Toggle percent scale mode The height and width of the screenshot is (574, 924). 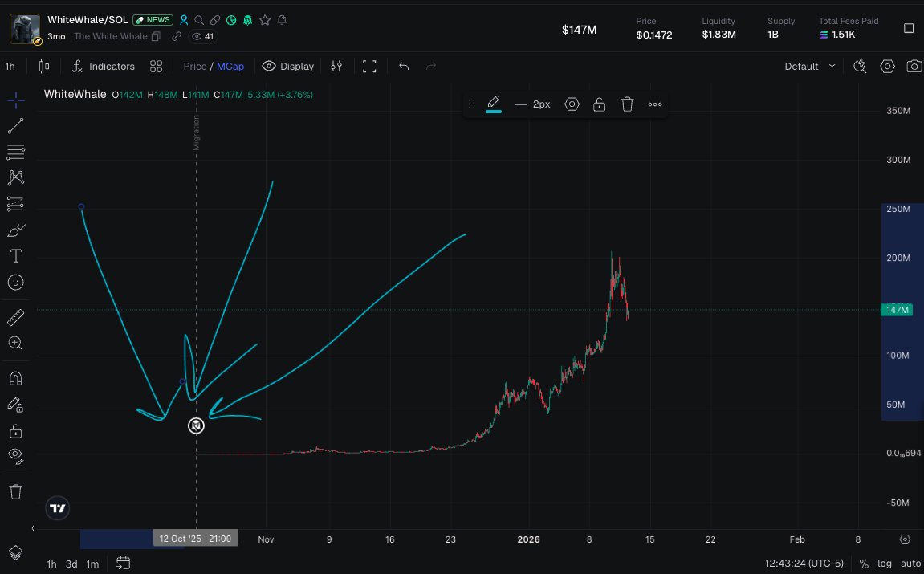[863, 564]
